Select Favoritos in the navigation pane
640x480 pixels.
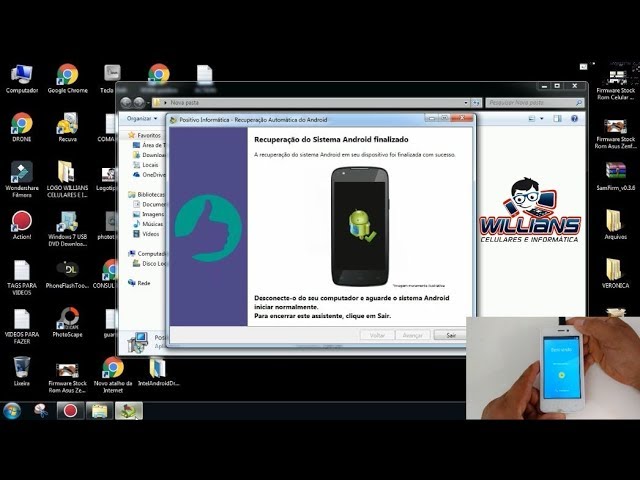(x=148, y=135)
